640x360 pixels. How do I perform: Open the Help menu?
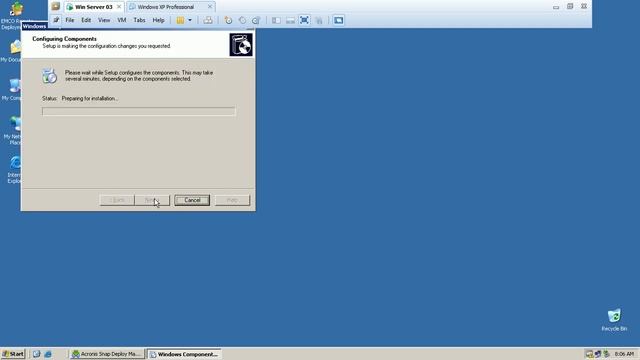click(158, 20)
